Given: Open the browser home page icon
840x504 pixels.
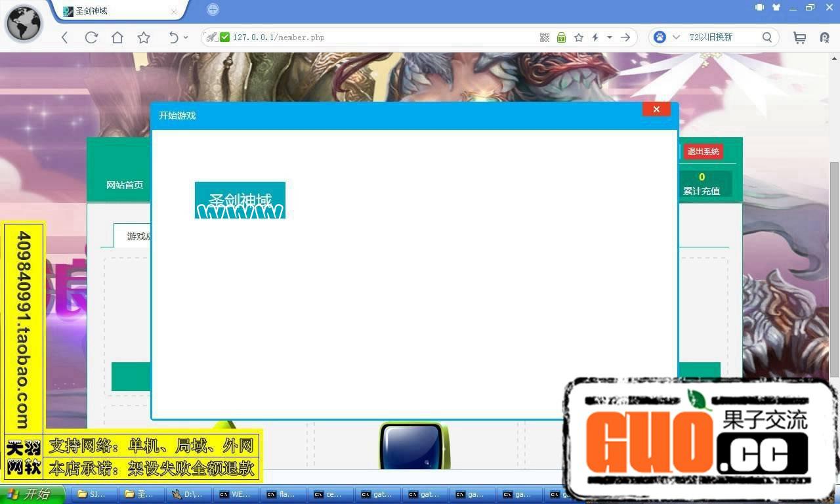Looking at the screenshot, I should (x=117, y=37).
